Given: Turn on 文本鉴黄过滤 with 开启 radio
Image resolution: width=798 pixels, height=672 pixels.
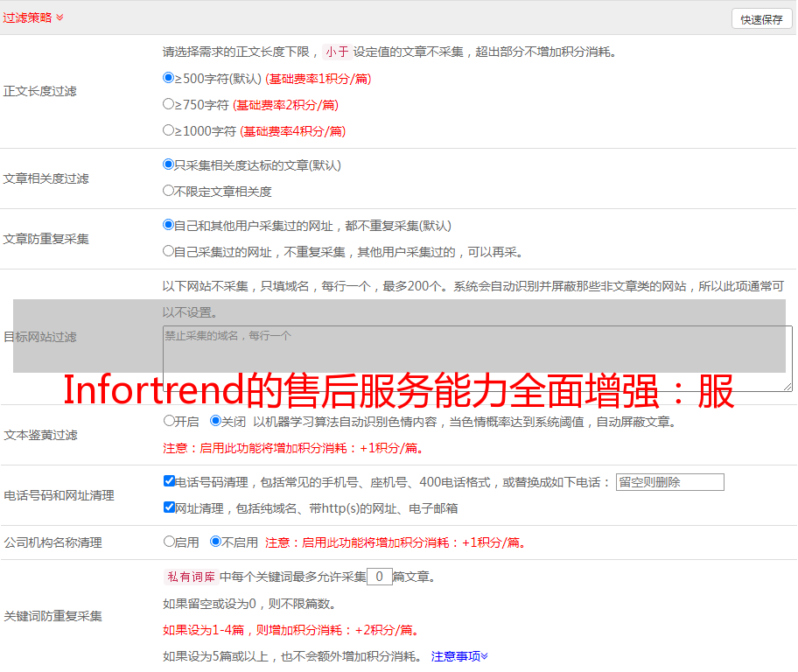Looking at the screenshot, I should click(169, 421).
